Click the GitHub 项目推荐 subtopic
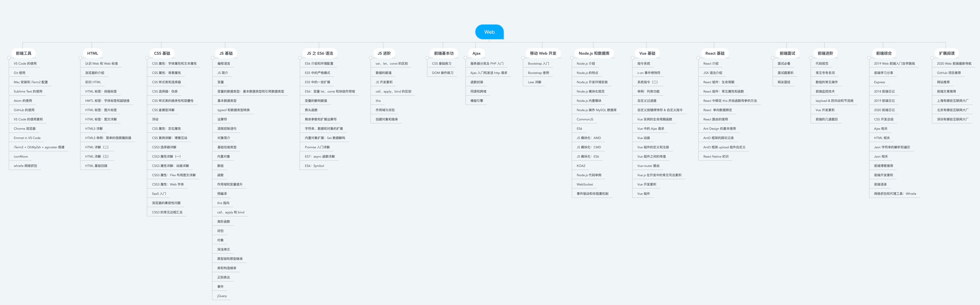980x305 pixels. click(949, 73)
